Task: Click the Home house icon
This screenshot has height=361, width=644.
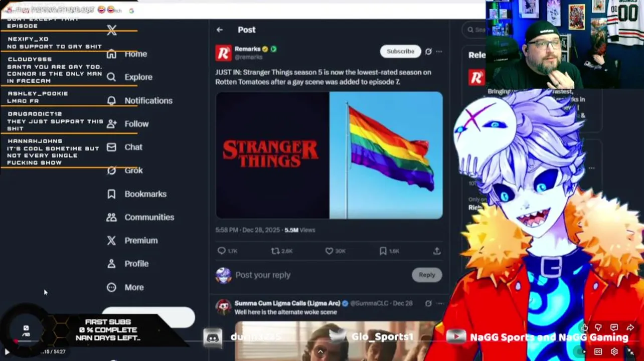Action: (x=111, y=54)
